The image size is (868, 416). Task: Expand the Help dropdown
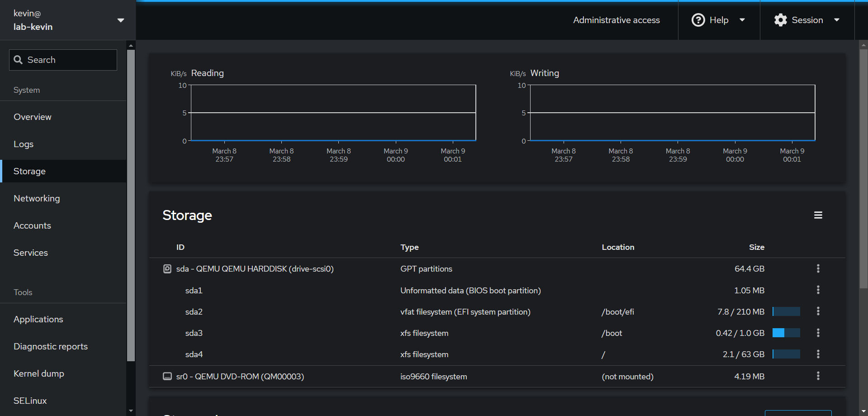tap(718, 20)
